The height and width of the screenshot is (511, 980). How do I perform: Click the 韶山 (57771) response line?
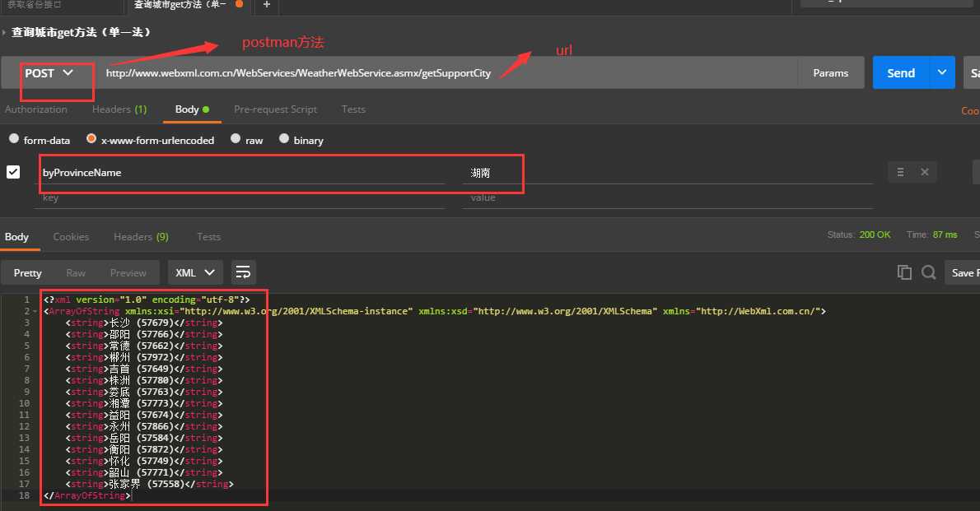coord(144,472)
